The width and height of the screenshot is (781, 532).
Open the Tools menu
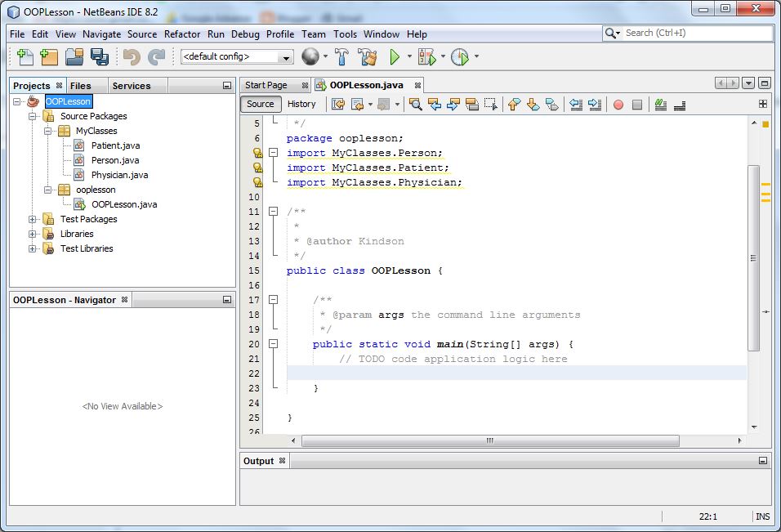(345, 34)
